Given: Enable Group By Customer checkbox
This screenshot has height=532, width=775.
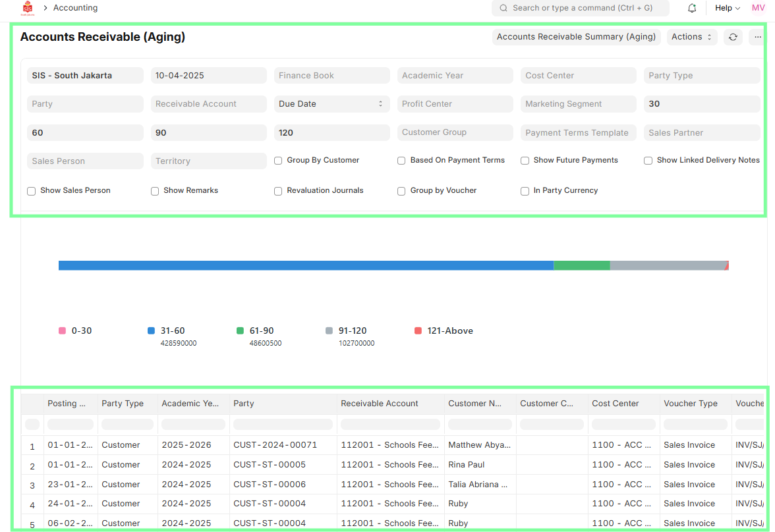Looking at the screenshot, I should [278, 161].
